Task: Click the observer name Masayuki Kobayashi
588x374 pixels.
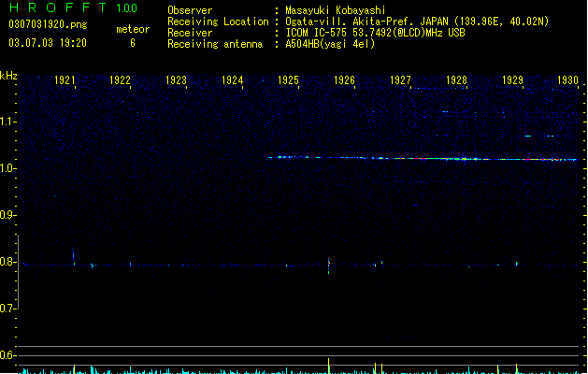Action: (x=336, y=10)
